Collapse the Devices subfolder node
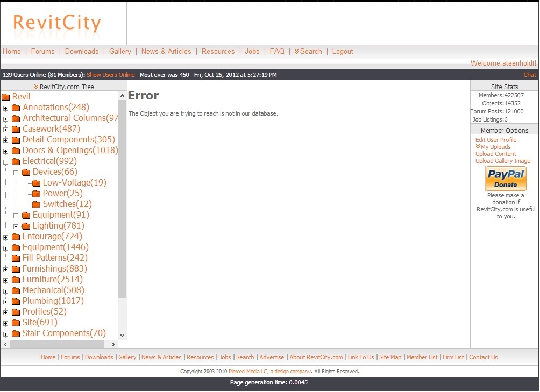 16,173
